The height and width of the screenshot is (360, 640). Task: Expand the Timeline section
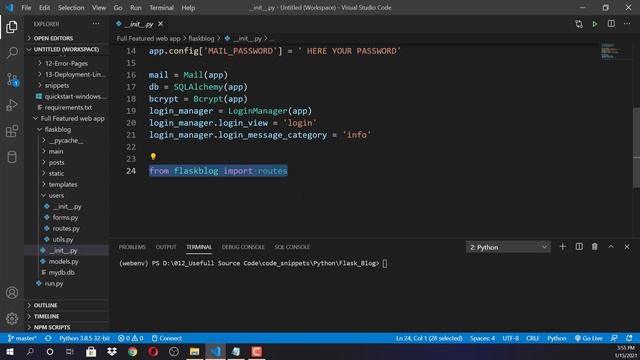(67, 316)
